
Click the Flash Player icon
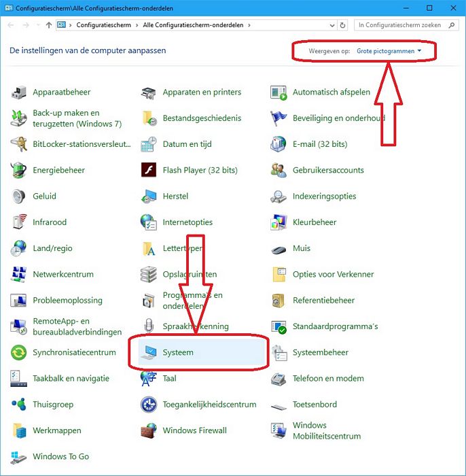(149, 170)
